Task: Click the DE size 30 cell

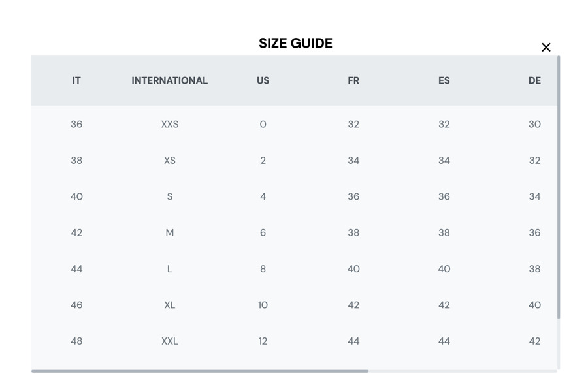Action: click(534, 125)
